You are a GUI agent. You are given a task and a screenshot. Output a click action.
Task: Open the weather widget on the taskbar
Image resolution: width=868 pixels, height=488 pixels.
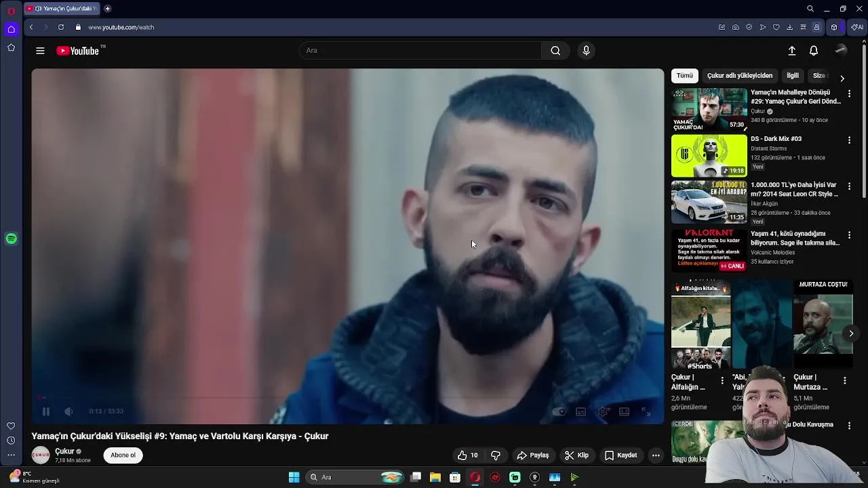coord(34,477)
